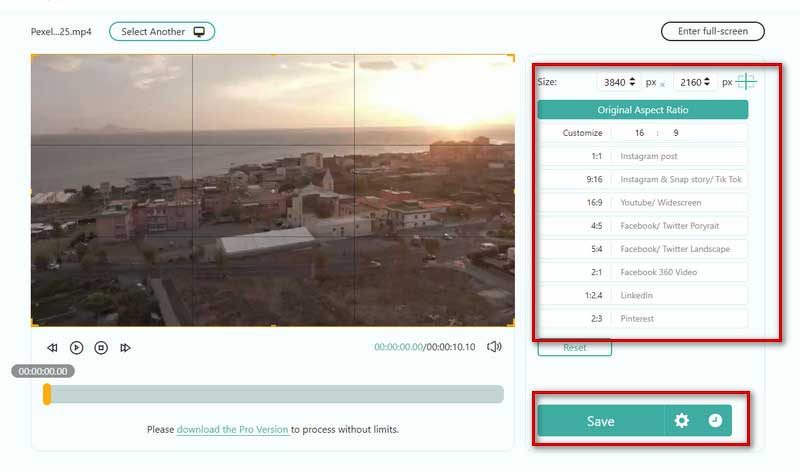Click the fast-forward playback icon
This screenshot has width=800, height=472.
[126, 348]
